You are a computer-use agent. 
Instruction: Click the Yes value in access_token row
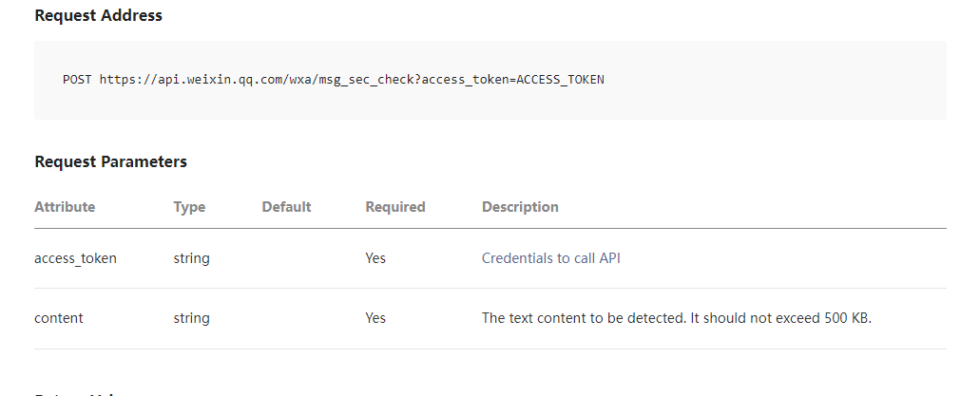[x=375, y=258]
